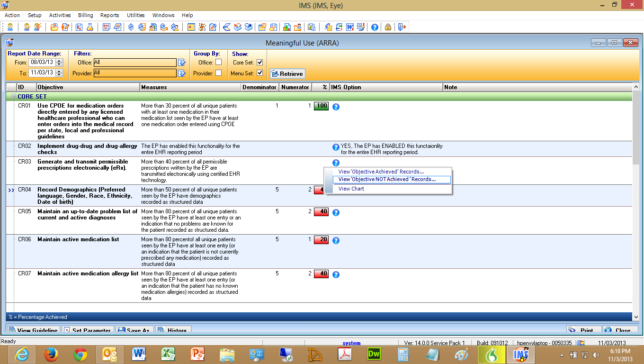644x364 pixels.
Task: Collapse the CORE SET group
Action: (x=14, y=97)
